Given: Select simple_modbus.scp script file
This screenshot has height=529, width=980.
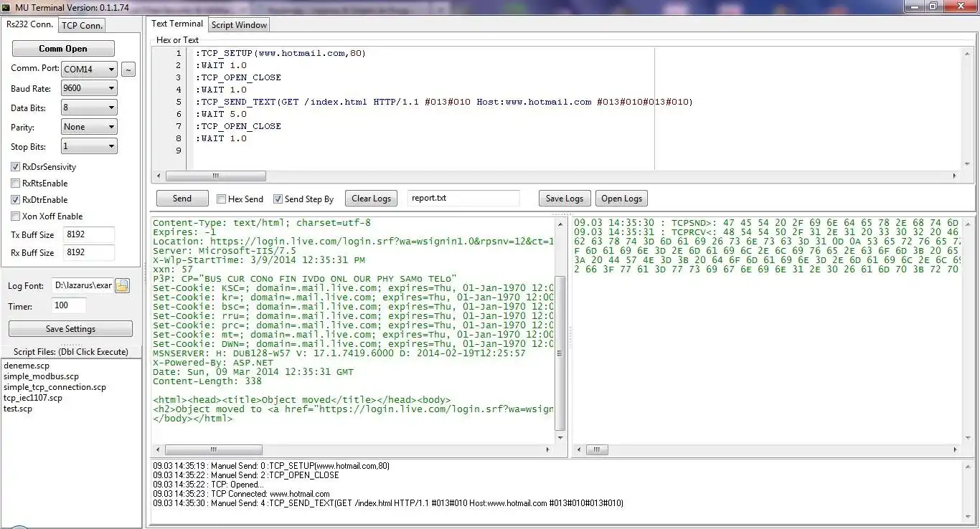Looking at the screenshot, I should pos(41,376).
